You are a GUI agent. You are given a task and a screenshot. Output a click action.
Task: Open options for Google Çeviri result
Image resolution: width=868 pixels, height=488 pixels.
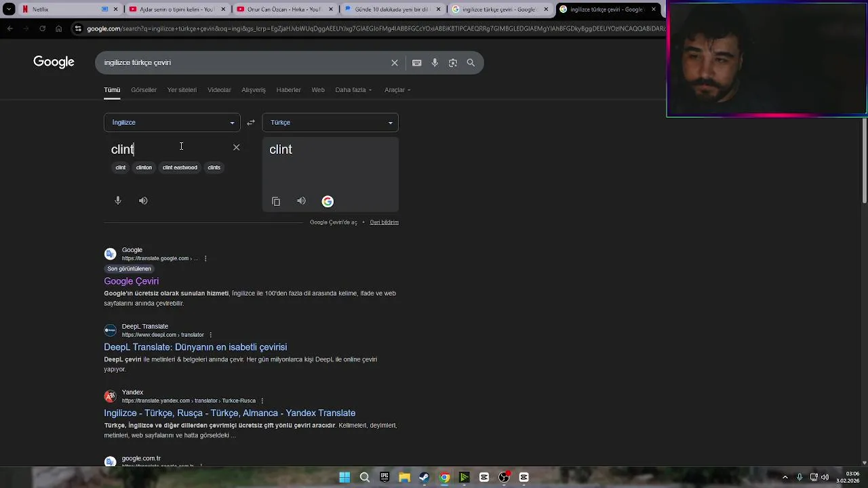click(205, 258)
